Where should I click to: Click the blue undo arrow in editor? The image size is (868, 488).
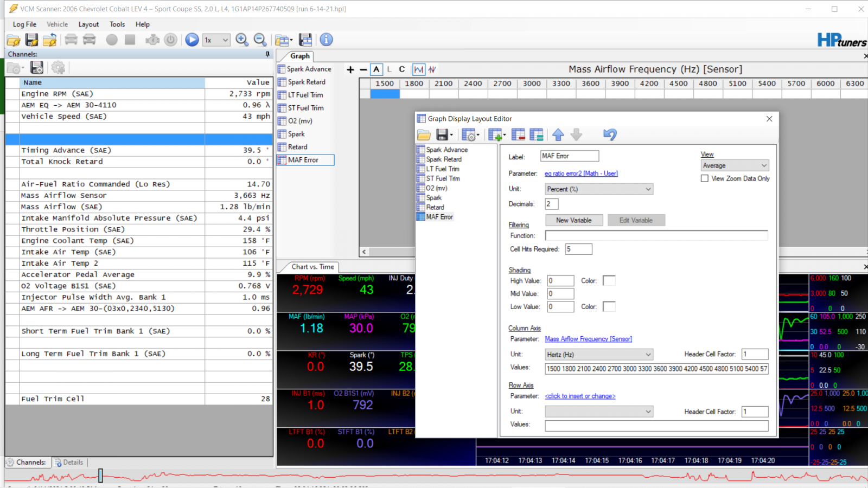click(x=610, y=134)
